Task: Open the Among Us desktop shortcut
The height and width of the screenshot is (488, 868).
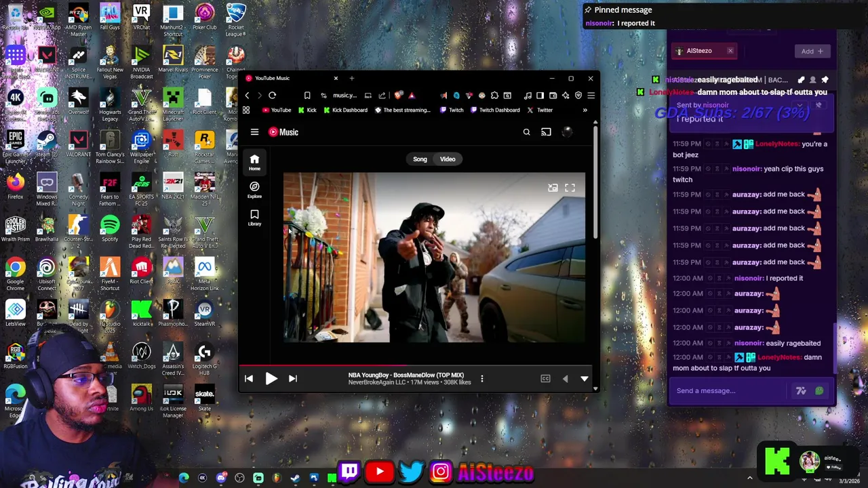Action: pos(141,399)
